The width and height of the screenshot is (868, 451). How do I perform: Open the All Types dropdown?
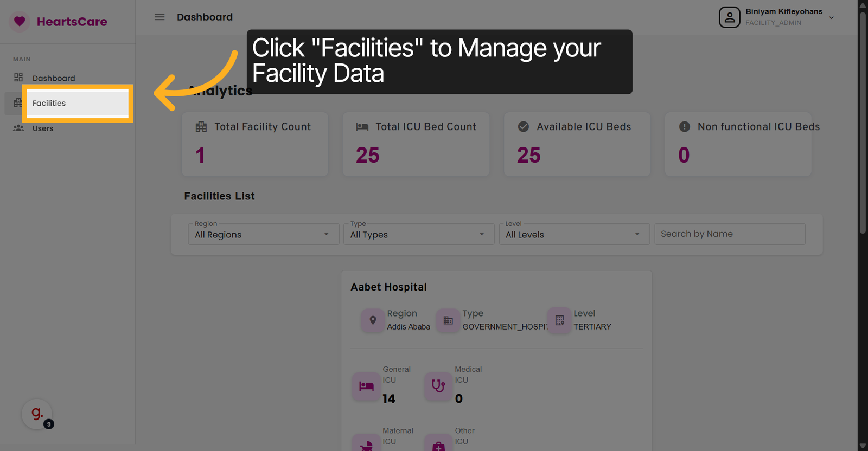[x=418, y=235]
